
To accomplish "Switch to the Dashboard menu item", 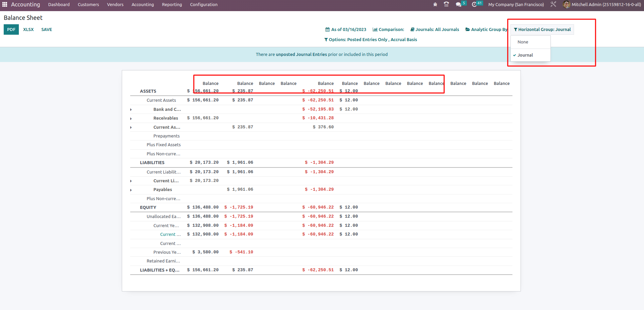I will [59, 4].
